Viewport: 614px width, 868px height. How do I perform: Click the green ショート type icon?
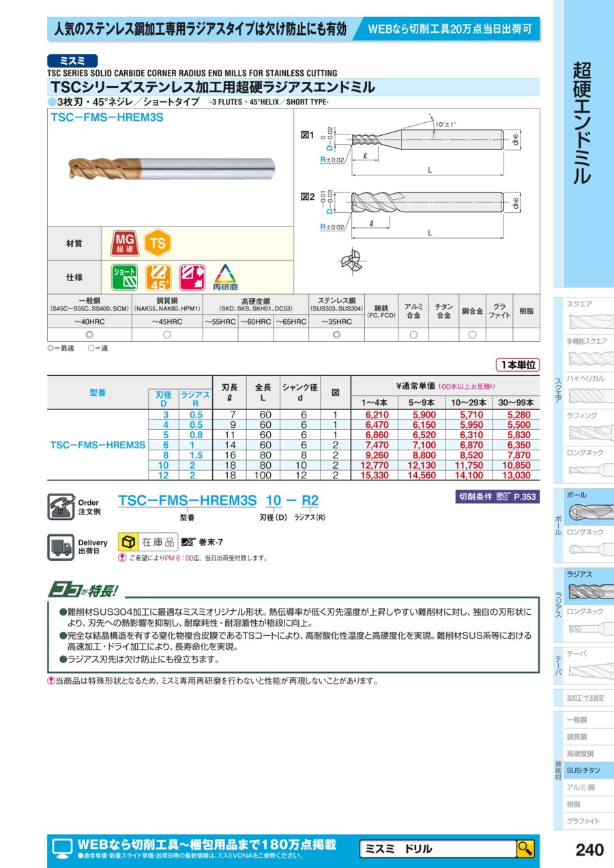tap(125, 278)
